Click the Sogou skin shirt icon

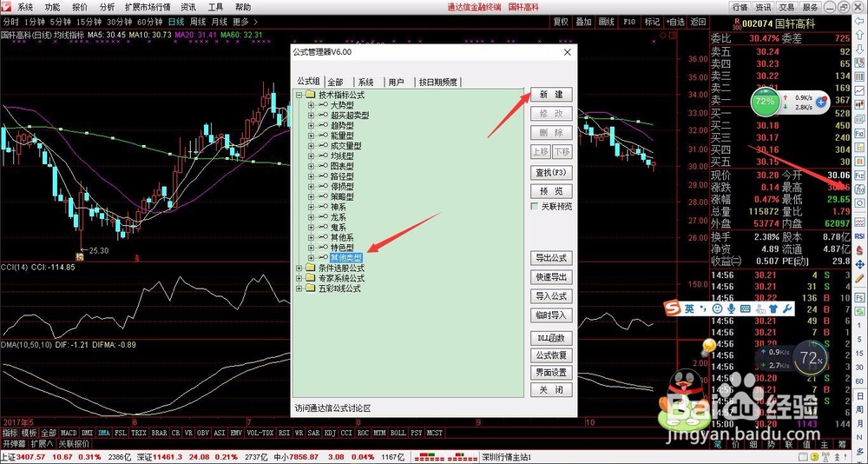point(774,308)
